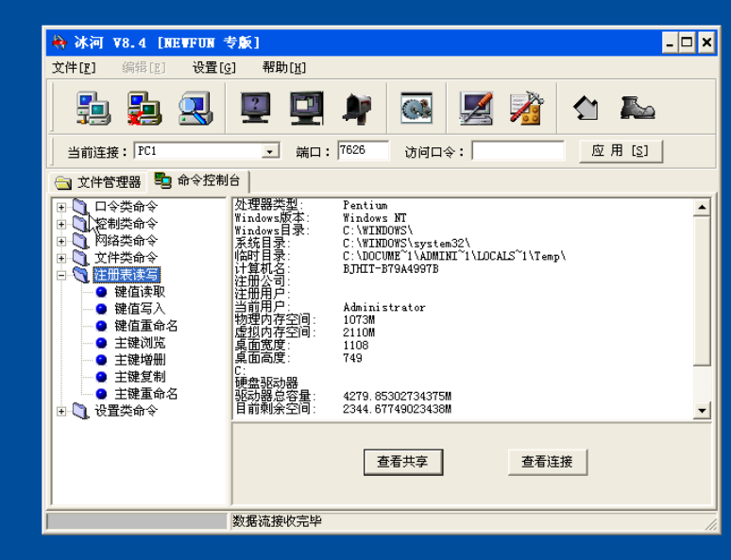Select 主键浏览 command

click(x=140, y=343)
